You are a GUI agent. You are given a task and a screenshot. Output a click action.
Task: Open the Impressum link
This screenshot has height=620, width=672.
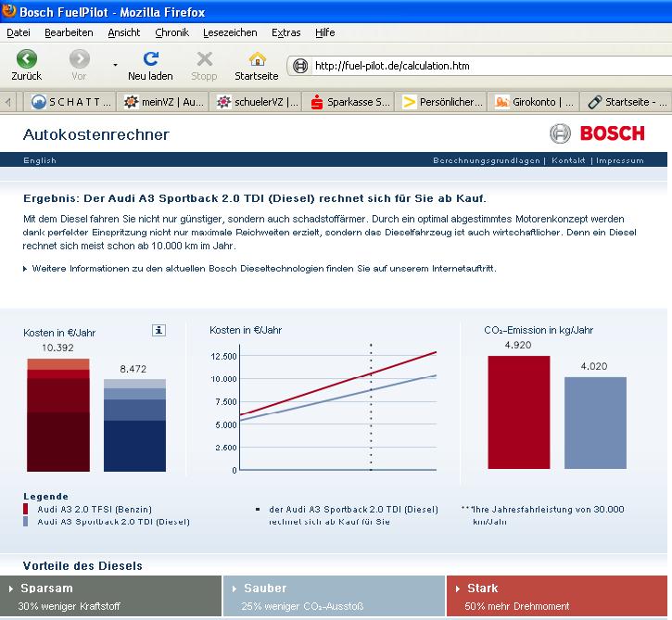tap(620, 160)
